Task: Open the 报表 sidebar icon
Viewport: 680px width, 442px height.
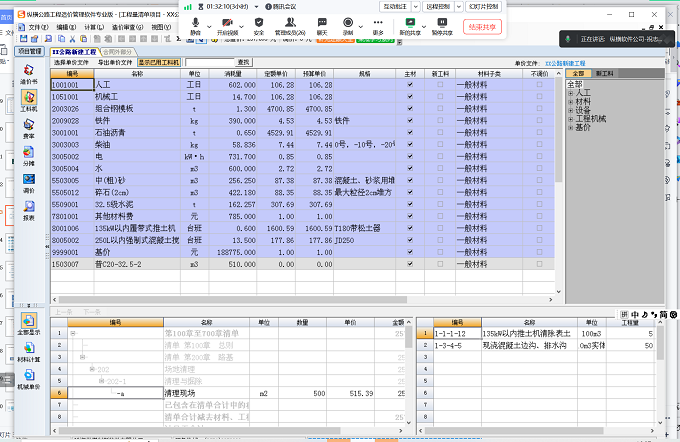Action: [x=29, y=210]
